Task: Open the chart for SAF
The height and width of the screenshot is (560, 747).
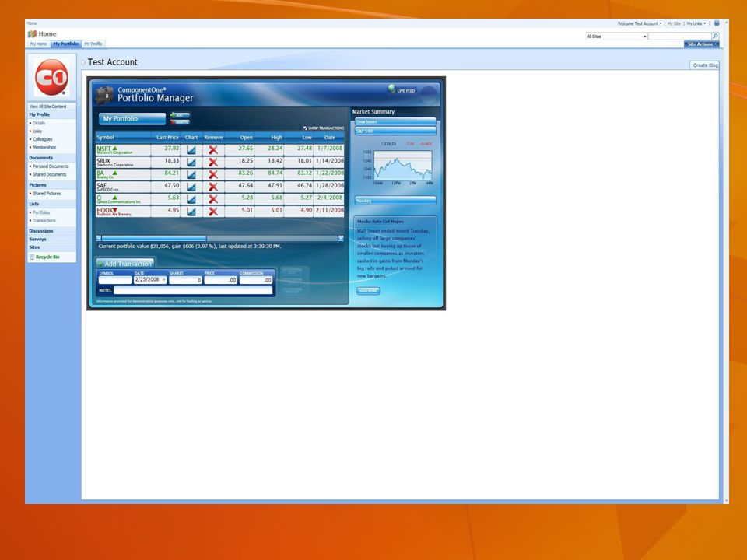Action: click(191, 187)
